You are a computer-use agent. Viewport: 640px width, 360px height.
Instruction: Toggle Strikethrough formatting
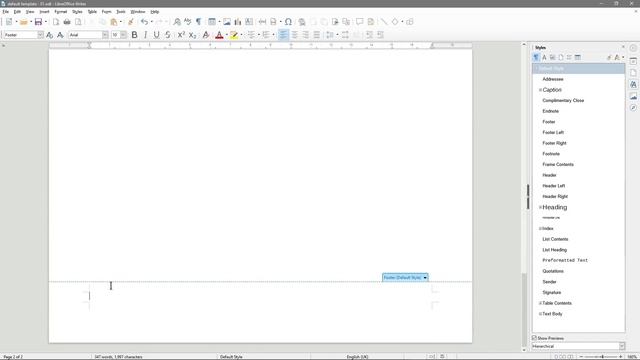(x=168, y=35)
